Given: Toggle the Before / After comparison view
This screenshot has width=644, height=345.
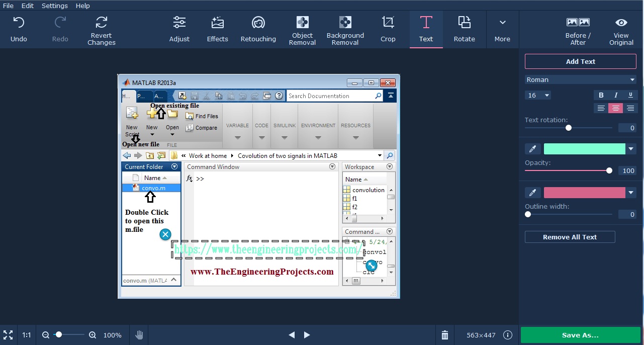Looking at the screenshot, I should pyautogui.click(x=578, y=30).
